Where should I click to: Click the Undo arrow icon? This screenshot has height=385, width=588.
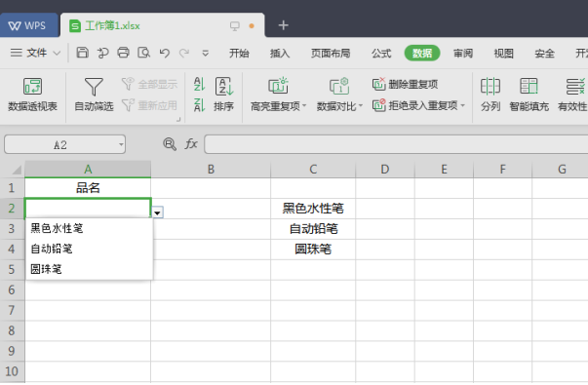pyautogui.click(x=164, y=53)
